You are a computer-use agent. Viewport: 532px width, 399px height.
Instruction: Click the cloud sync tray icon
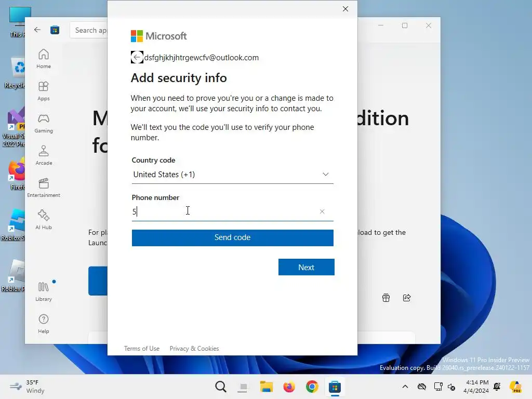coord(422,387)
